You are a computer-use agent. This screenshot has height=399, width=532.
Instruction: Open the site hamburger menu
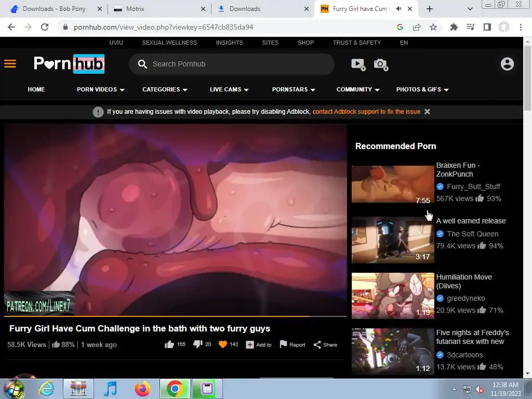[10, 64]
